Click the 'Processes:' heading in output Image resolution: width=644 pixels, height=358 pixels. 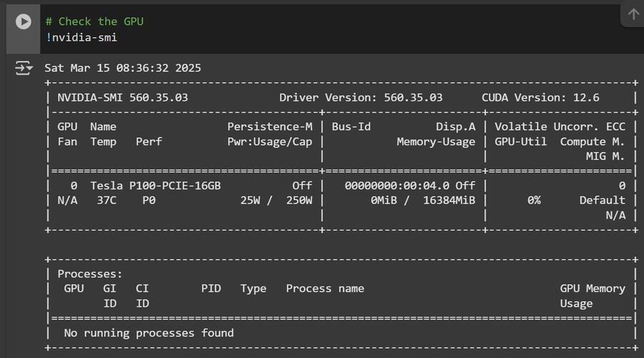[90, 274]
